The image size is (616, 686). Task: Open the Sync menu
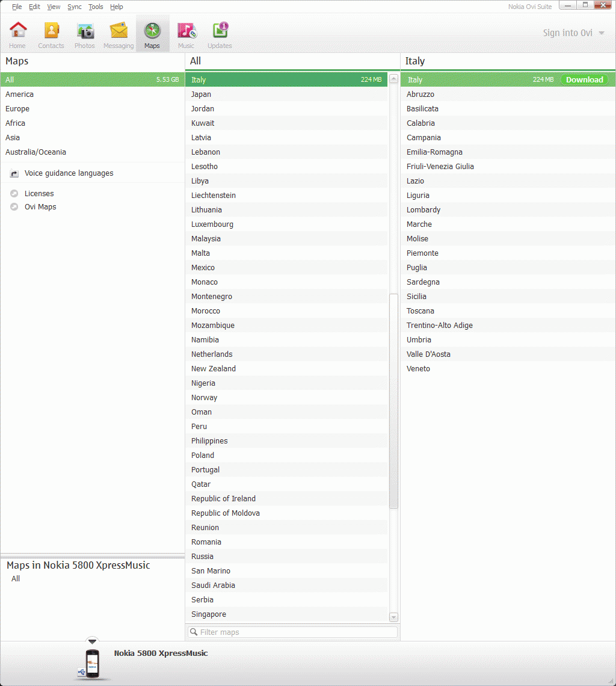[75, 7]
